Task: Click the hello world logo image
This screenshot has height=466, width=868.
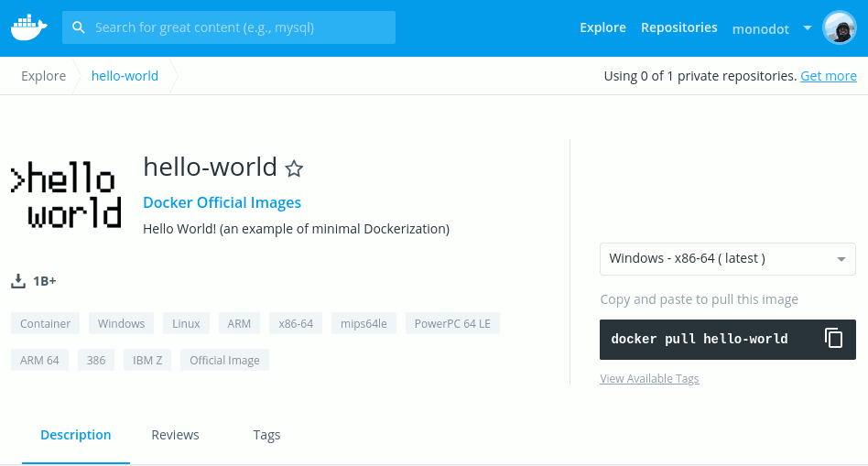Action: (x=66, y=195)
